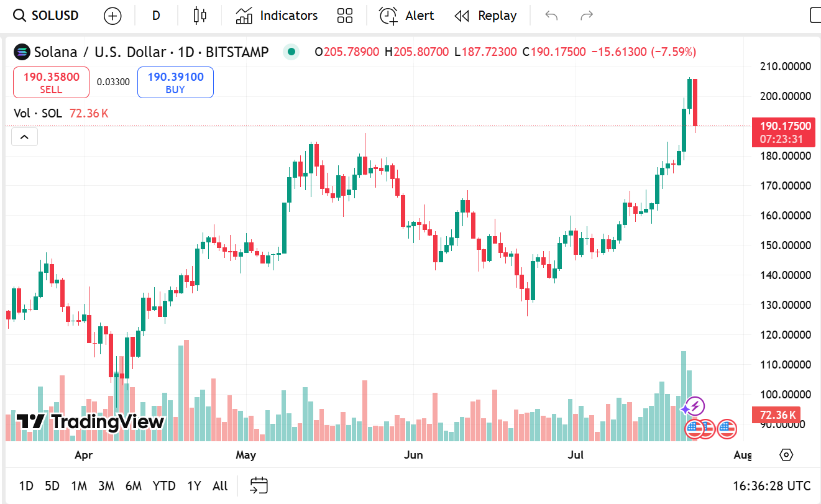Click the undo arrow

pos(551,16)
